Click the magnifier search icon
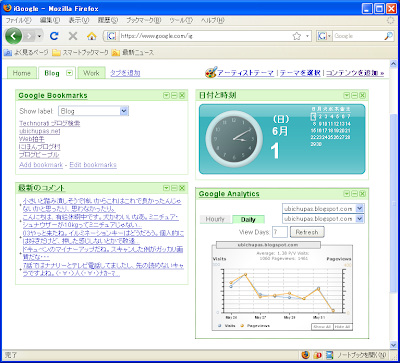 389,36
